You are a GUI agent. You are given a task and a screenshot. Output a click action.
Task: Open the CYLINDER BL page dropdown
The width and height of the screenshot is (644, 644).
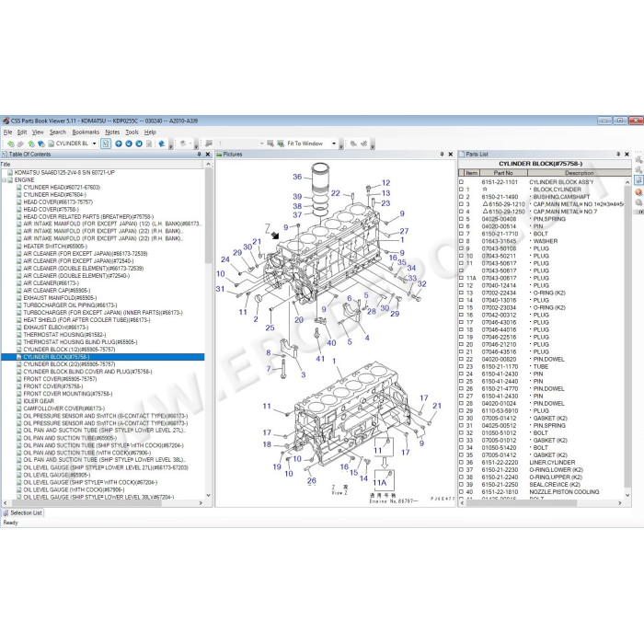coord(94,144)
